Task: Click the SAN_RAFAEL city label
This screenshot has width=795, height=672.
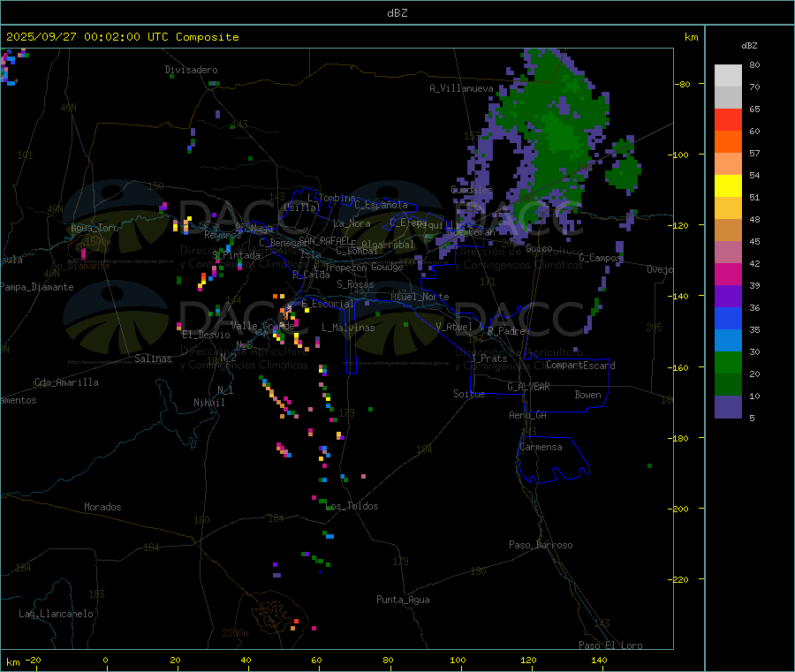Action: click(x=324, y=240)
